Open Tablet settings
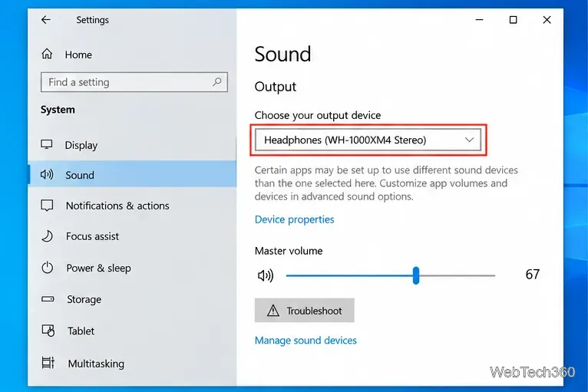The image size is (588, 392). coord(132,331)
